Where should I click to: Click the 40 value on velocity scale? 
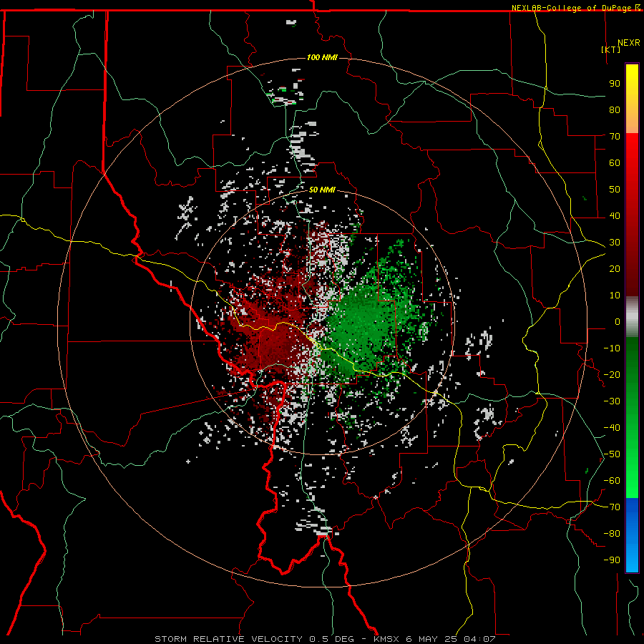tap(615, 216)
